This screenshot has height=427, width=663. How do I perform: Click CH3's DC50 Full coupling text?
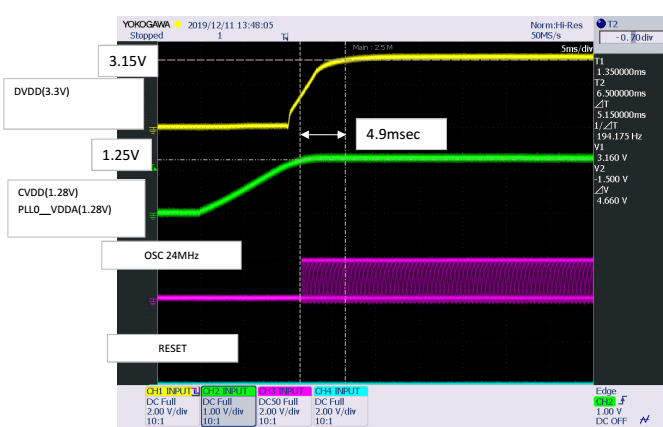(x=278, y=402)
